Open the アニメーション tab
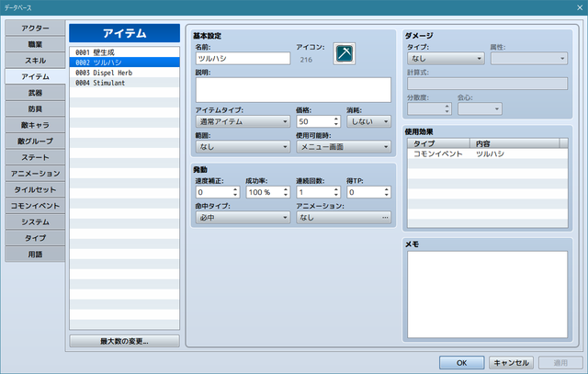Screen dimensions: 588x374 [x=35, y=174]
